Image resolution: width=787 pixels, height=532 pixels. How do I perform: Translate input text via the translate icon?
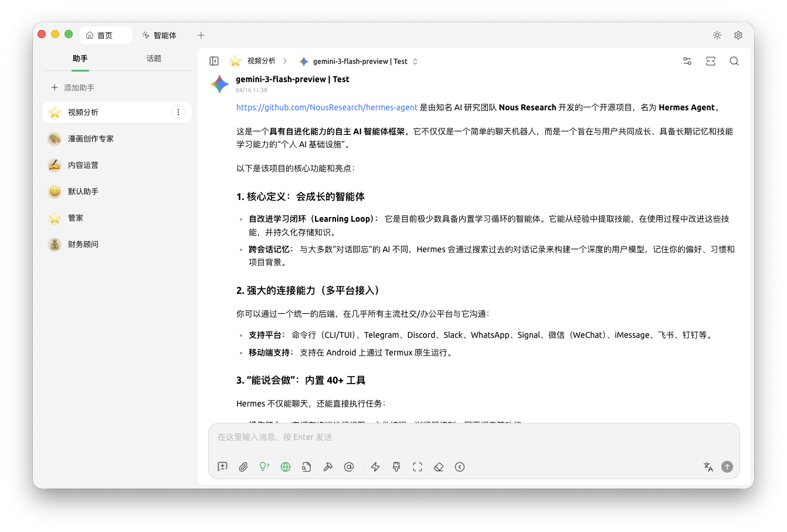(x=708, y=466)
